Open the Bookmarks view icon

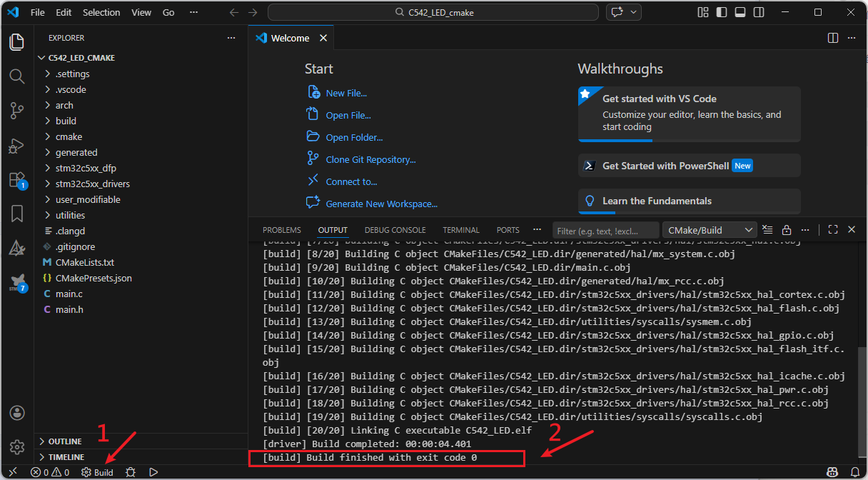[x=16, y=214]
